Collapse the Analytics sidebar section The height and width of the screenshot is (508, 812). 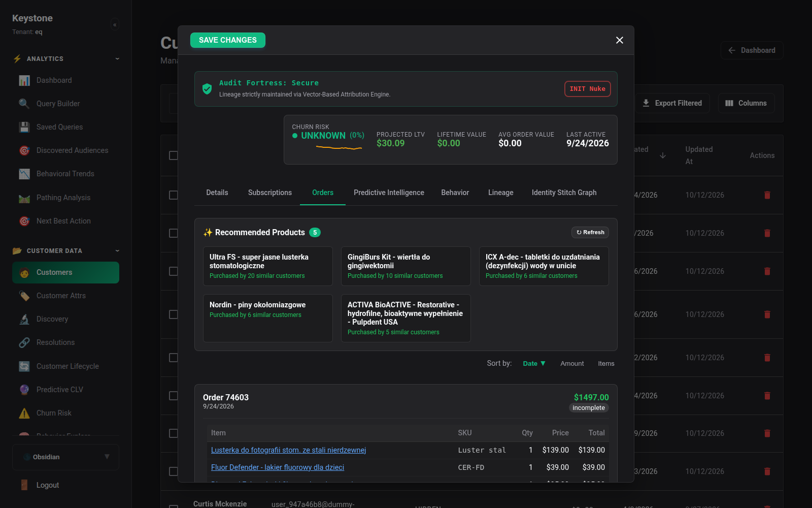click(x=117, y=59)
